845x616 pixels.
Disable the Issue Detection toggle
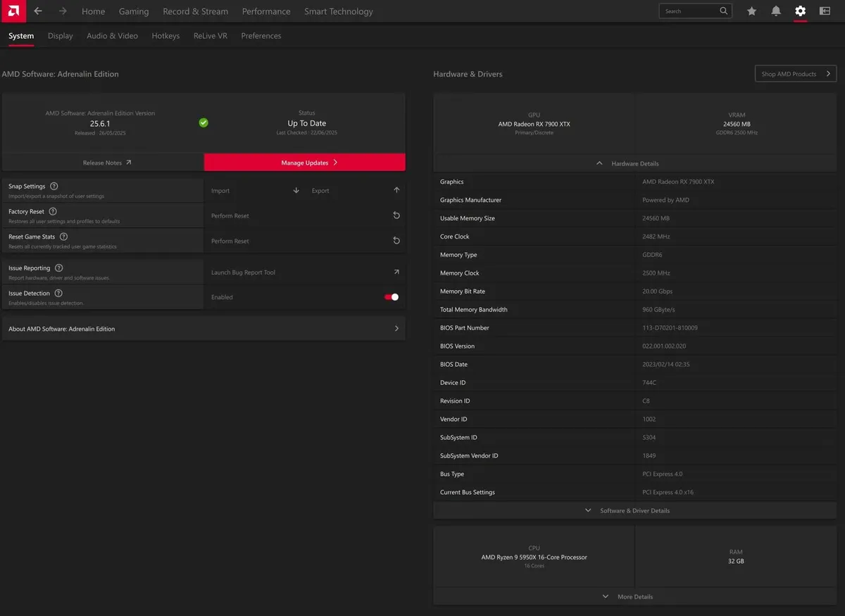392,297
